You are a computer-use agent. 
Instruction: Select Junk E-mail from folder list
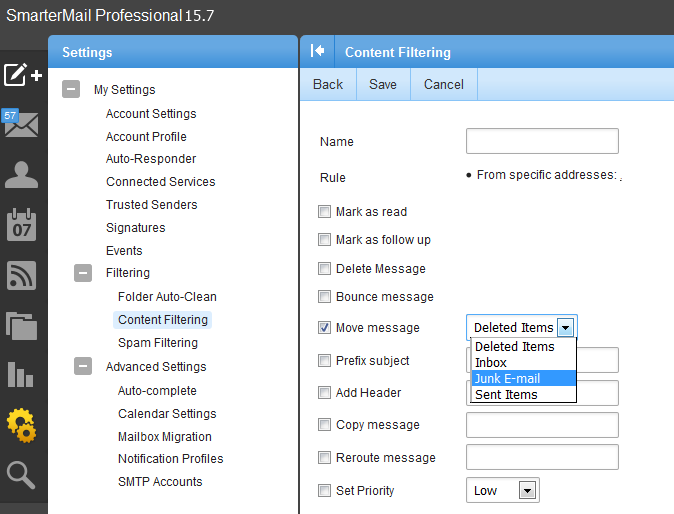click(523, 378)
